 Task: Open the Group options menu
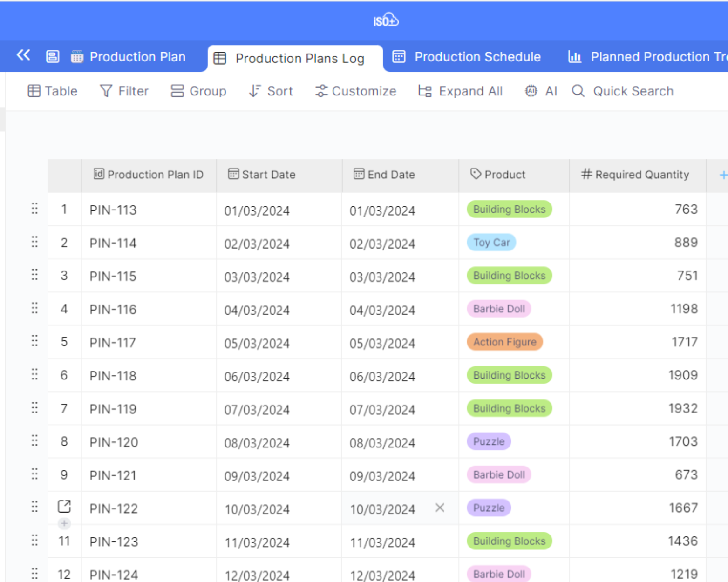pyautogui.click(x=198, y=91)
